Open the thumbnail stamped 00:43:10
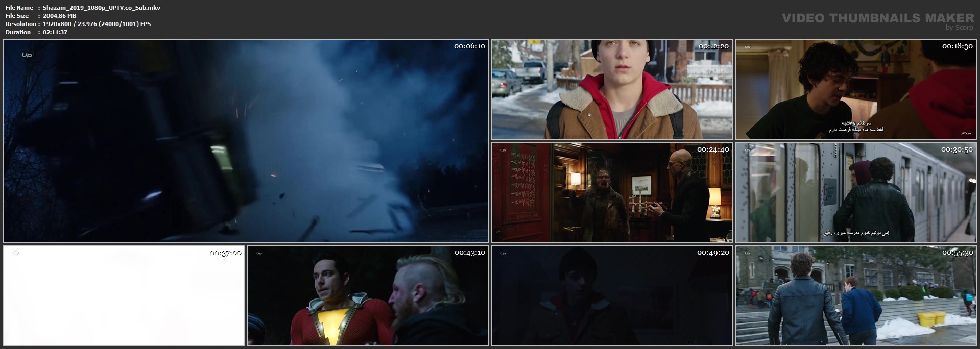980x349 pixels. [x=368, y=295]
